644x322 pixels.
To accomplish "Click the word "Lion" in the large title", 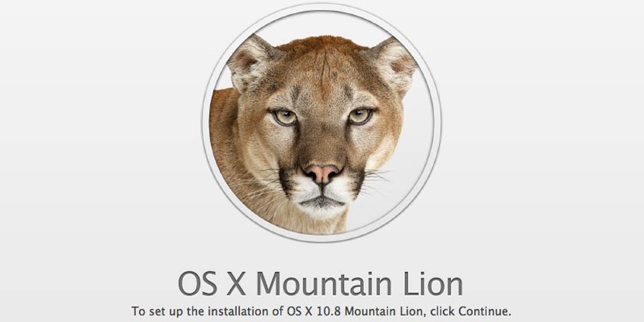I will click(433, 282).
